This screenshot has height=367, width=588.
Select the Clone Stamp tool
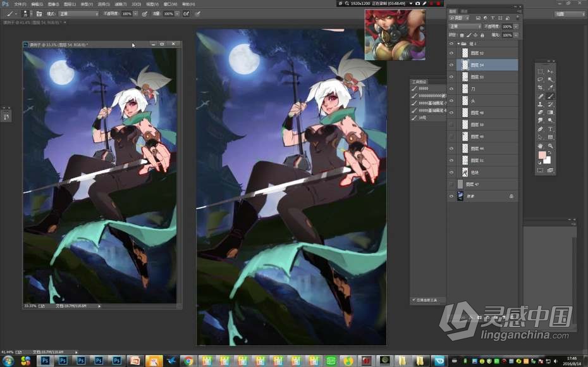tap(540, 104)
